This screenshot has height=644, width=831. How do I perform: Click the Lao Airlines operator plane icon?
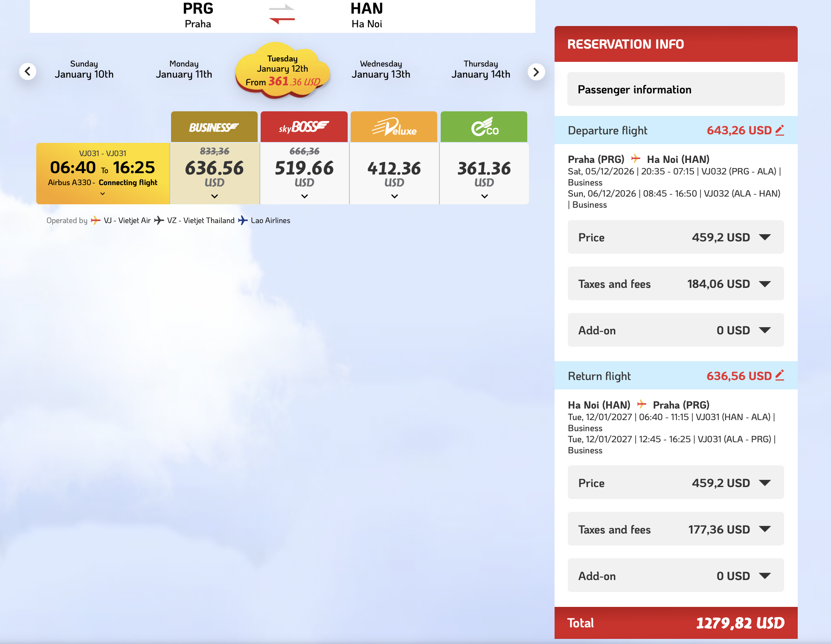243,220
